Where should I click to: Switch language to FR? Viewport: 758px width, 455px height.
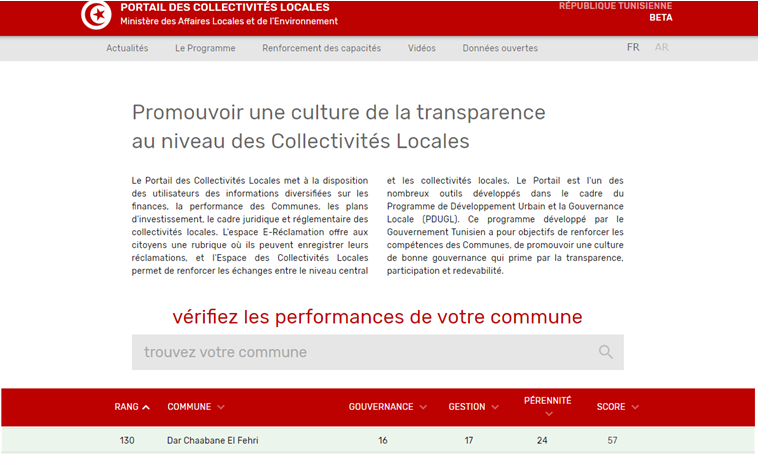coord(633,47)
